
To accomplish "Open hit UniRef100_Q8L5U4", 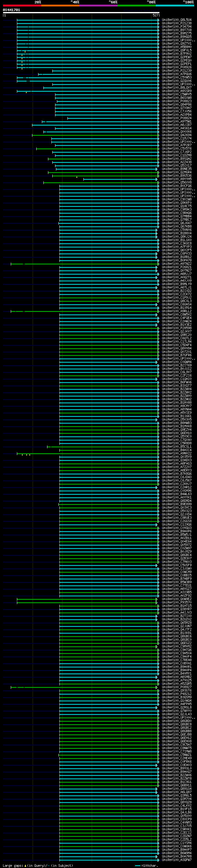I will coord(177,20).
